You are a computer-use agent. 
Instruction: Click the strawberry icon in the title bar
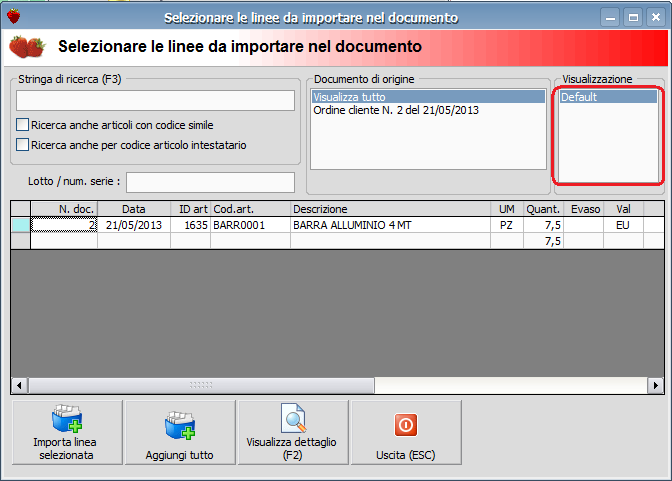(14, 16)
